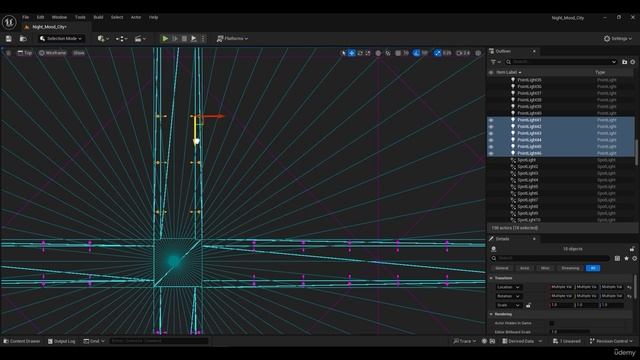The height and width of the screenshot is (360, 640).
Task: Toggle visibility of PointLight42
Action: coord(491,127)
